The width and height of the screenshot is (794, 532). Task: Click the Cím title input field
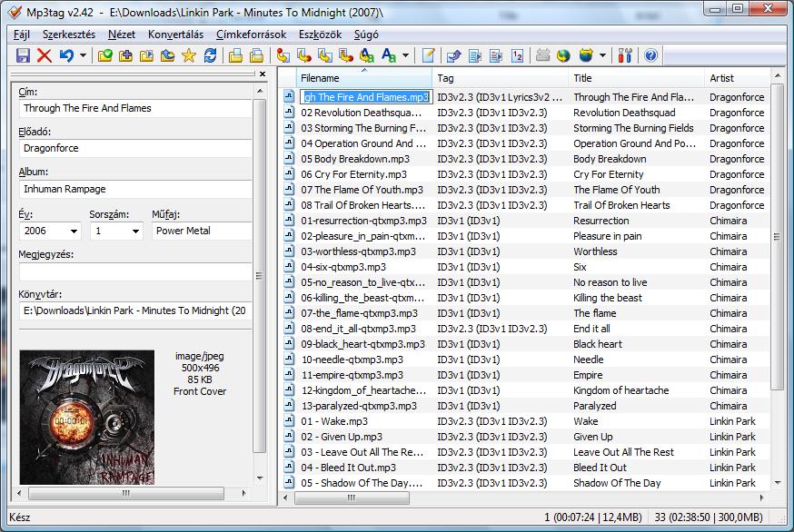point(134,108)
